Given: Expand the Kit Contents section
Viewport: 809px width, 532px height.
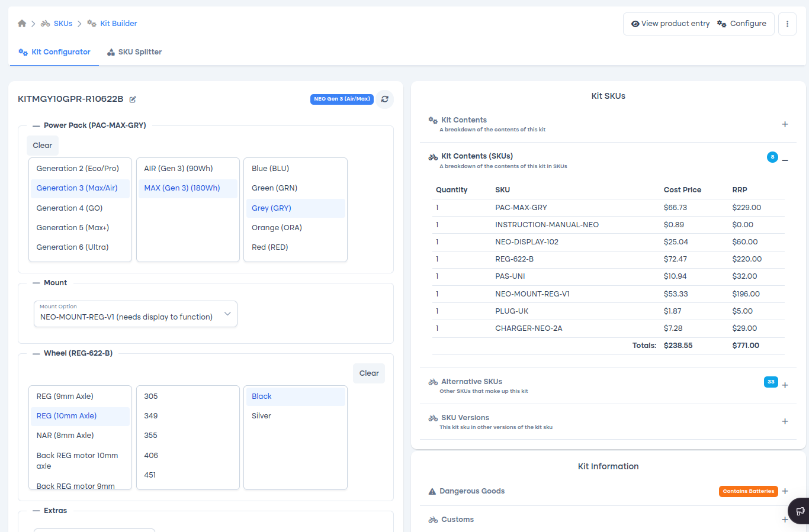Looking at the screenshot, I should pyautogui.click(x=785, y=124).
